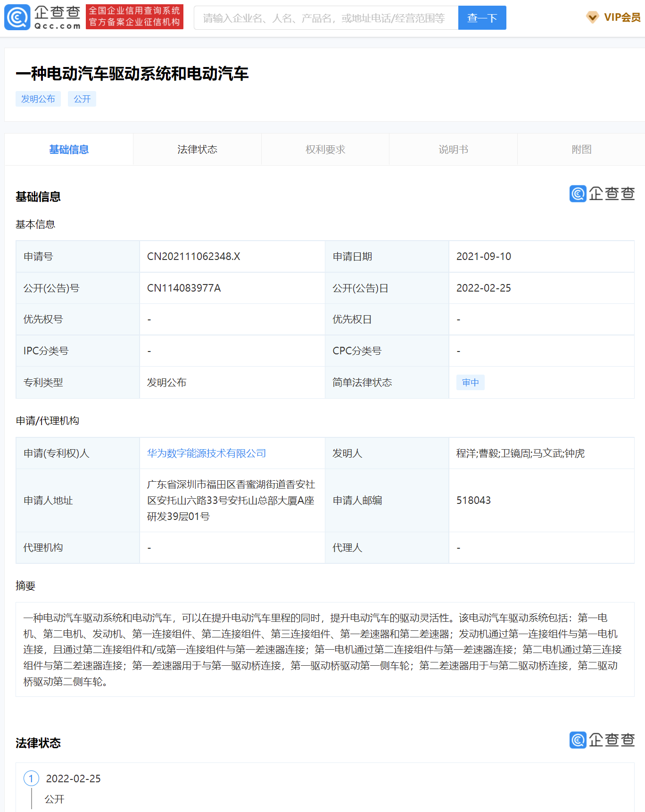Image resolution: width=645 pixels, height=812 pixels.
Task: Click application date 2021-09-10
Action: click(x=484, y=257)
